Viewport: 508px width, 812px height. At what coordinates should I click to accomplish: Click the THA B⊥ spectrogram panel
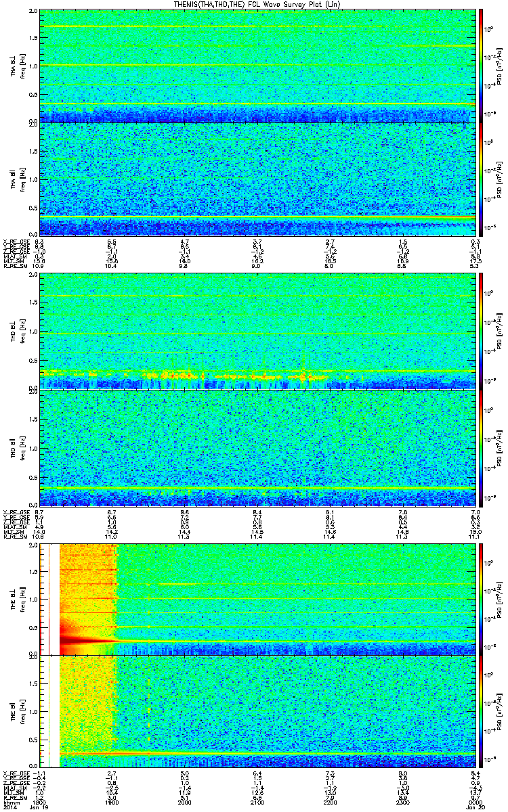point(256,66)
